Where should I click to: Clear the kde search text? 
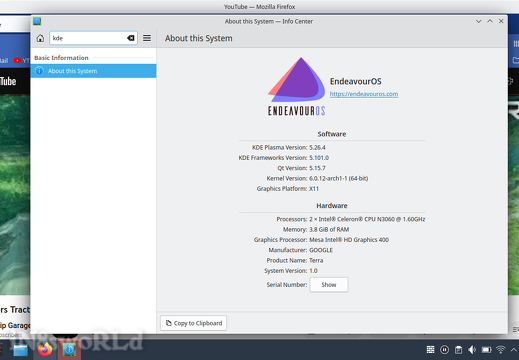[131, 38]
